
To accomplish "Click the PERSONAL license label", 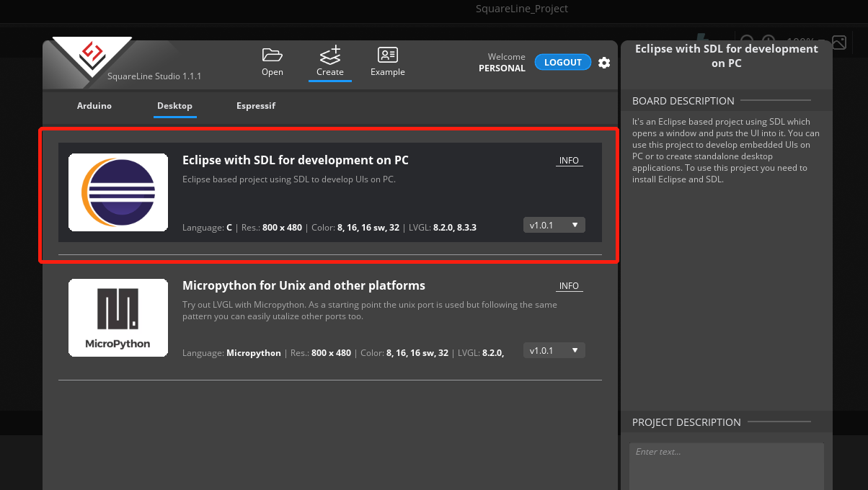I will 502,68.
